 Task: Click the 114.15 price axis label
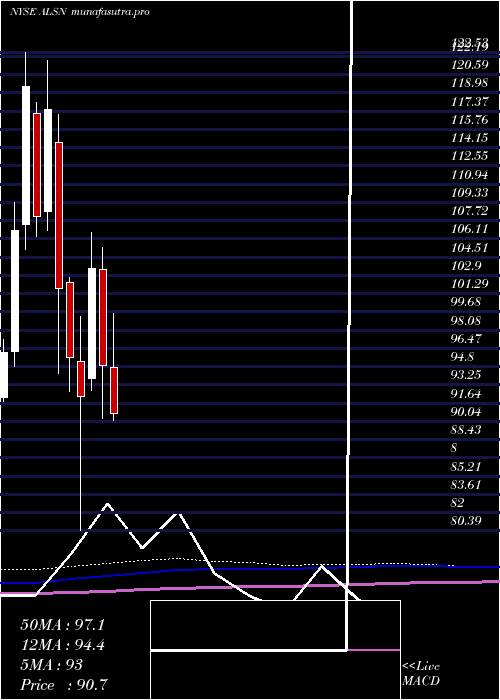(469, 138)
